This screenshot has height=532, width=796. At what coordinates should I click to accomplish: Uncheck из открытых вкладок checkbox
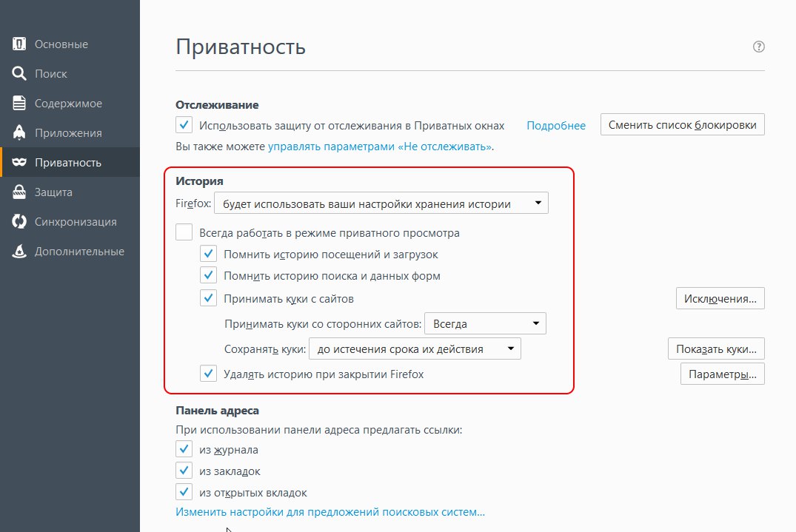184,492
